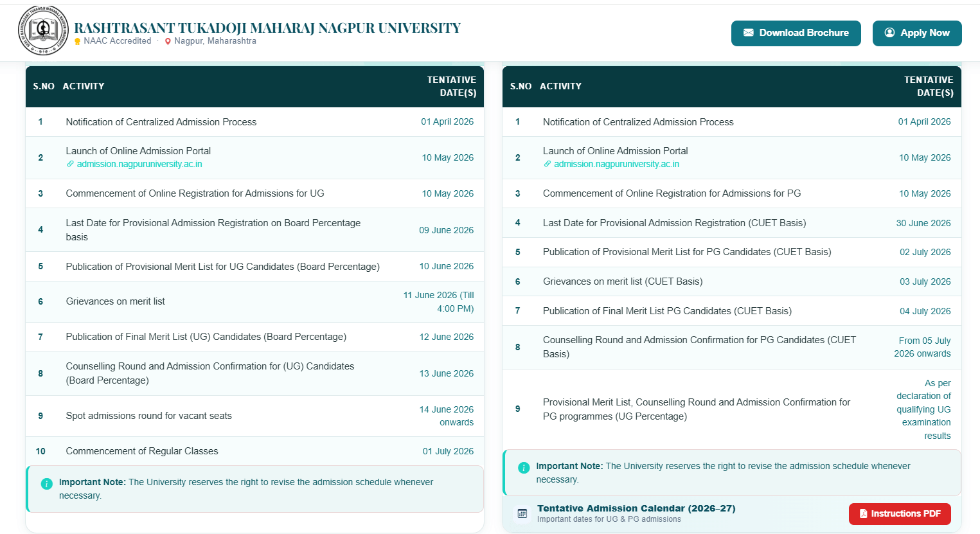
Task: Click the Nagpur location pin icon
Action: tap(168, 41)
